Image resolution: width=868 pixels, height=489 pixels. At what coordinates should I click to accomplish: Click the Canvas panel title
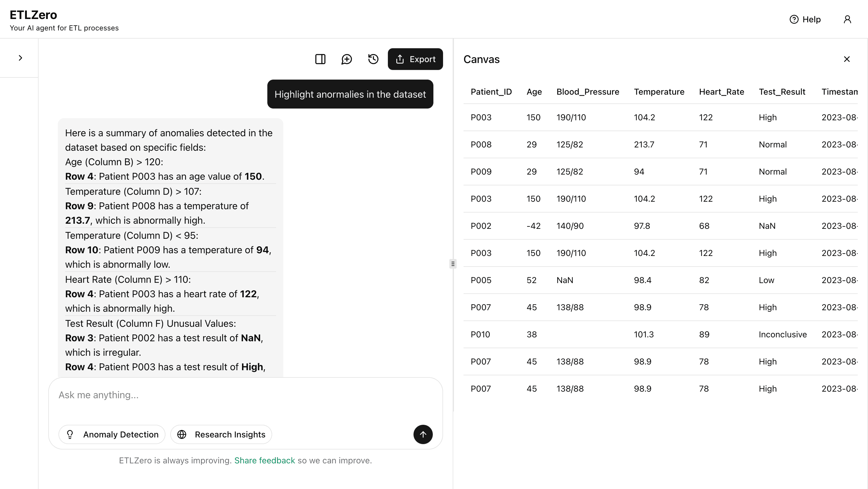pos(481,59)
